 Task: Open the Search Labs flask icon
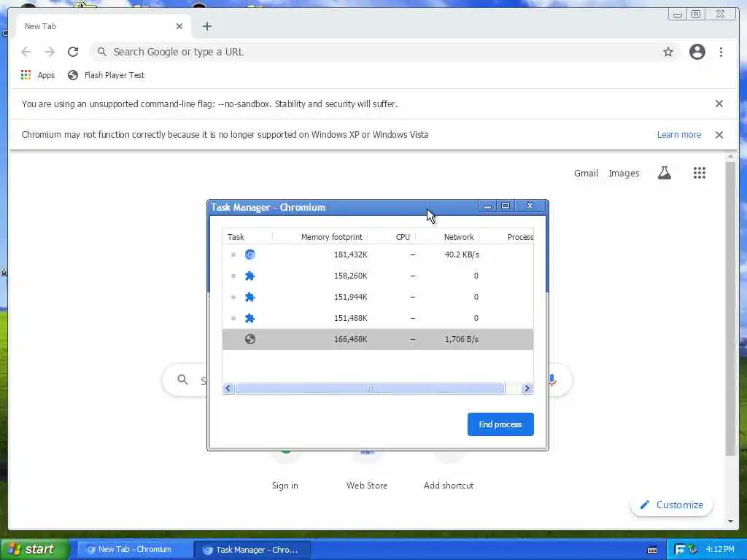(664, 173)
